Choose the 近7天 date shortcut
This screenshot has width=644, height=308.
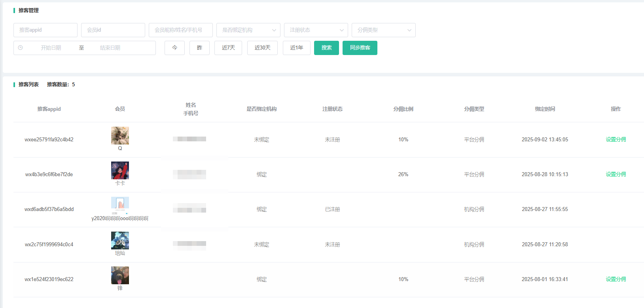tap(228, 48)
